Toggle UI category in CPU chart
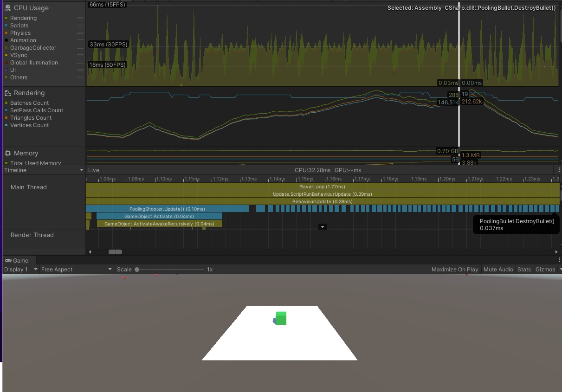The width and height of the screenshot is (562, 392). [x=6, y=70]
